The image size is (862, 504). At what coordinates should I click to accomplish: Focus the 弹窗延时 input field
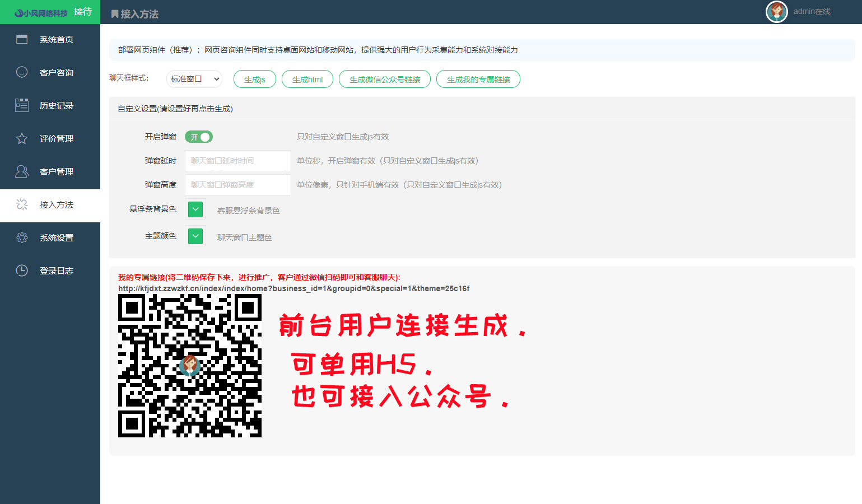[x=238, y=161]
